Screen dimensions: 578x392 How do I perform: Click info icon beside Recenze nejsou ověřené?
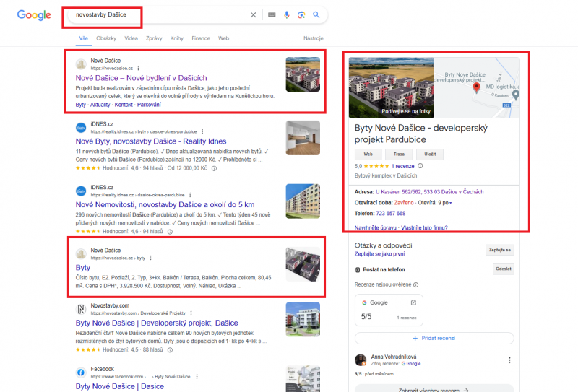(x=416, y=284)
